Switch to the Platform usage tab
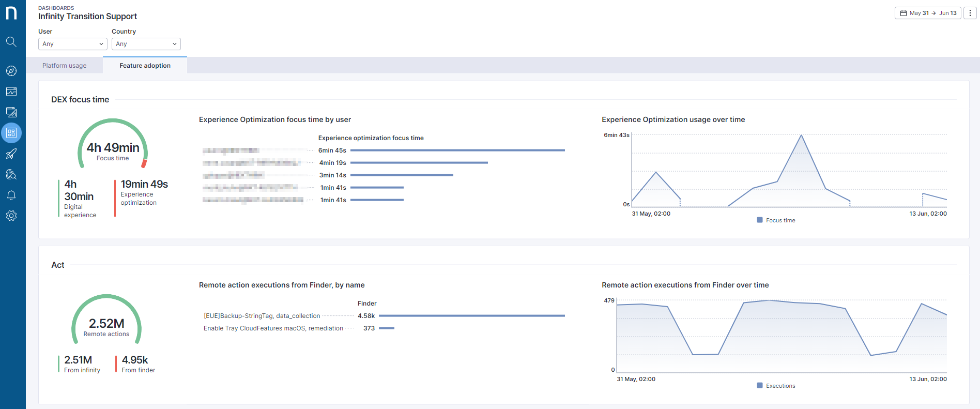 (65, 66)
